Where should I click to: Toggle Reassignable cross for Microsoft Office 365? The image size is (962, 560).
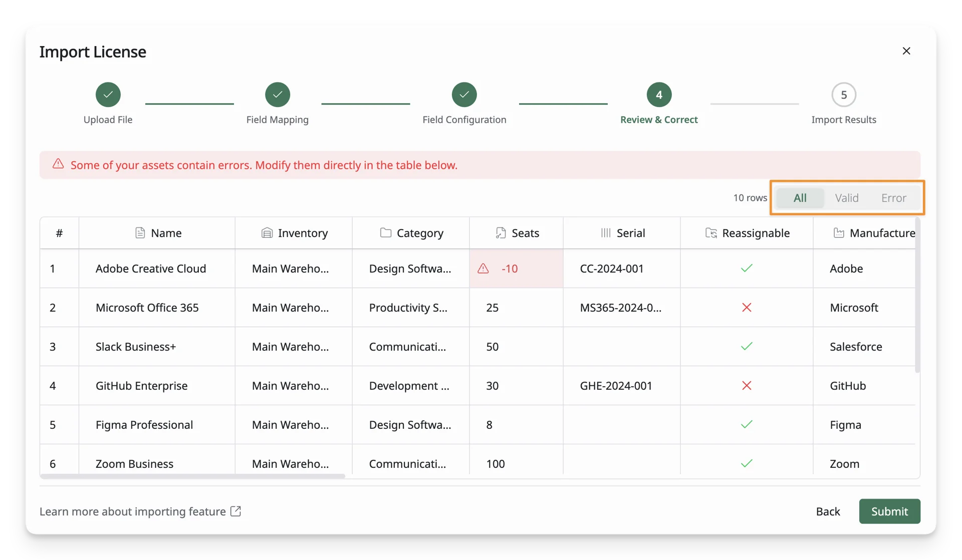(747, 308)
